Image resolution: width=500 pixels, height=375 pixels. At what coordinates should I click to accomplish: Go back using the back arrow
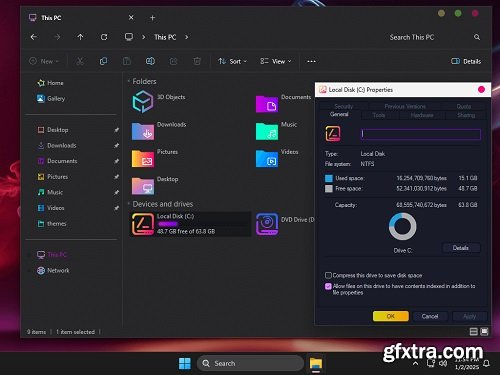(x=34, y=37)
